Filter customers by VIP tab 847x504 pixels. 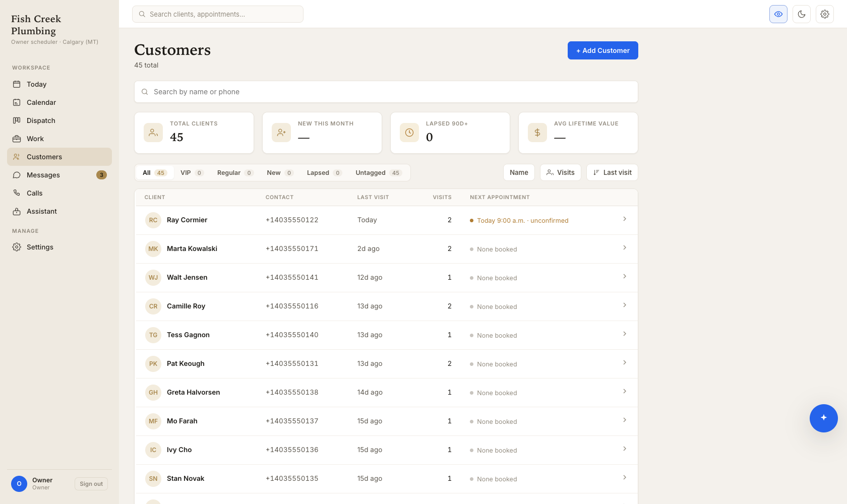tap(192, 173)
